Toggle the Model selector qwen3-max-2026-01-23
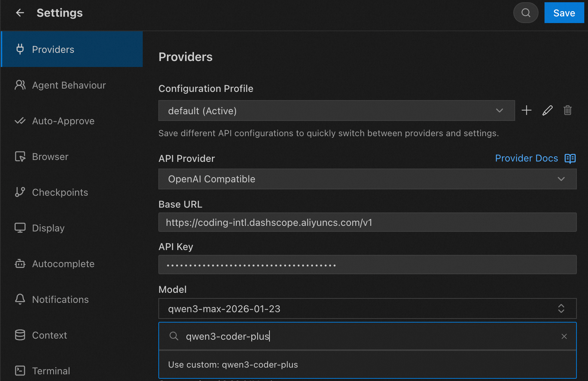 click(x=367, y=308)
